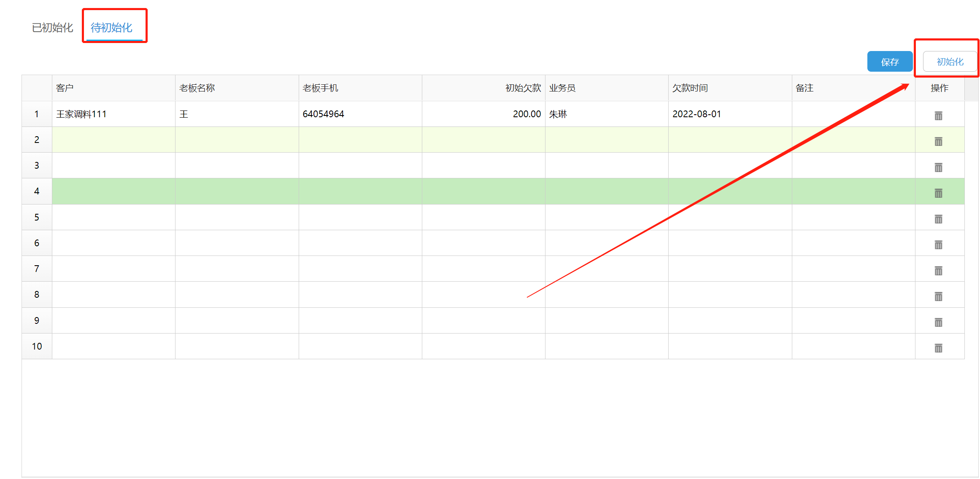Click the empty 客户 cell in row 2

113,140
